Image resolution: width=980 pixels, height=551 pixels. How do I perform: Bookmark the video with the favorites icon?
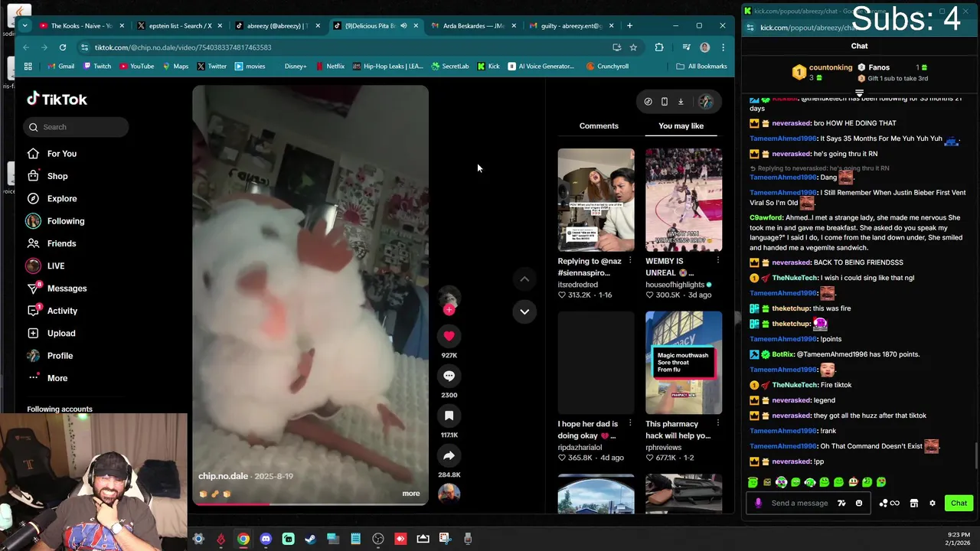click(x=449, y=416)
